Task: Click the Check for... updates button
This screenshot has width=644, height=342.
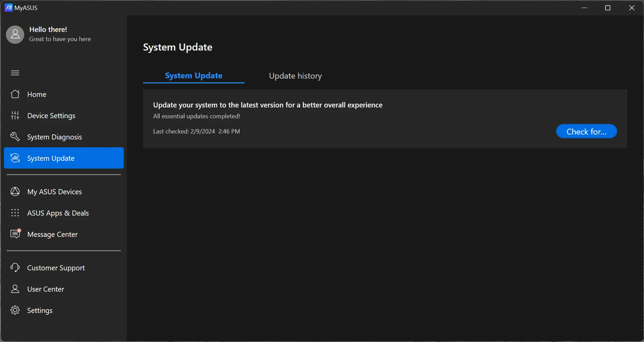Action: (x=586, y=131)
